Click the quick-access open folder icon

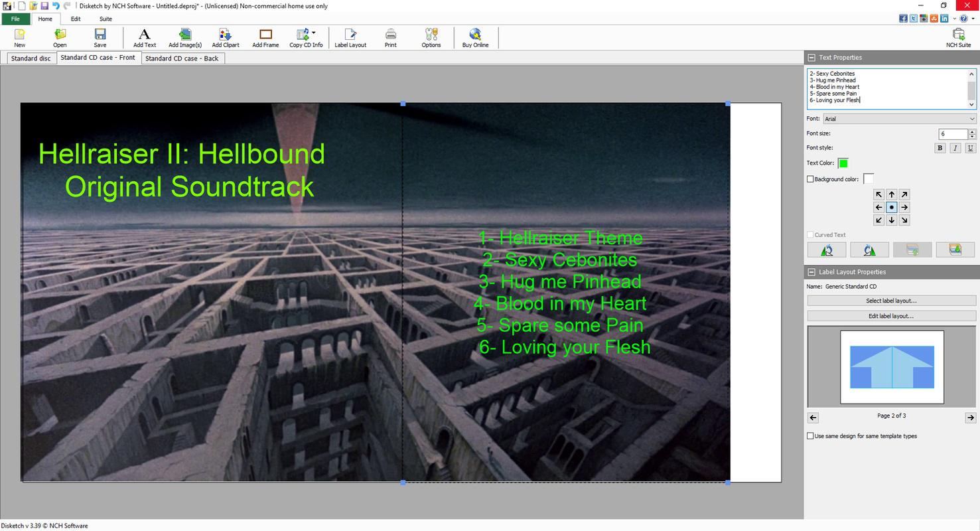pos(33,6)
